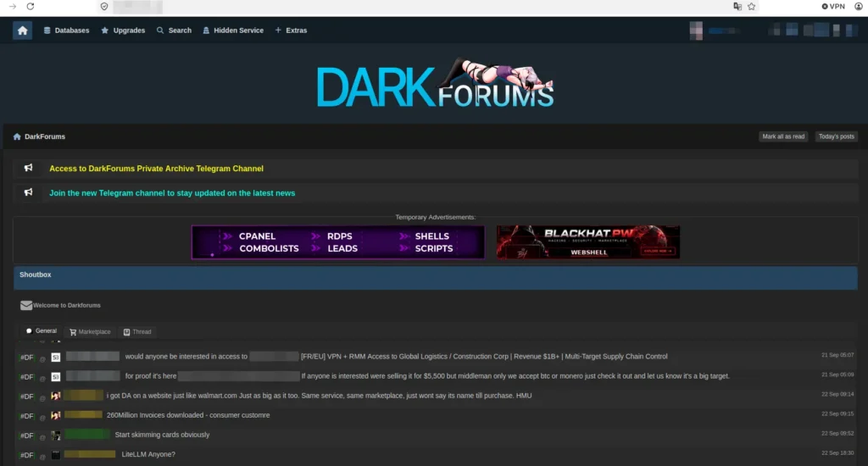Click avatar on the walmart.com message row
The width and height of the screenshot is (868, 466).
pos(56,396)
